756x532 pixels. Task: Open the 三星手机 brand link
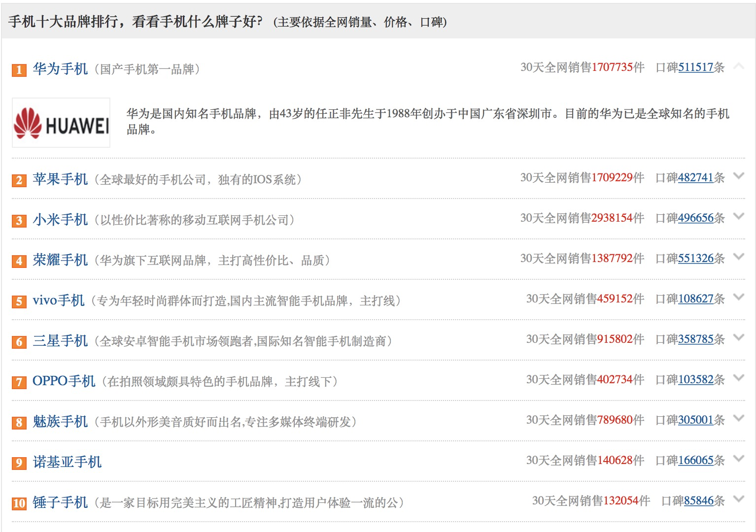pos(60,341)
